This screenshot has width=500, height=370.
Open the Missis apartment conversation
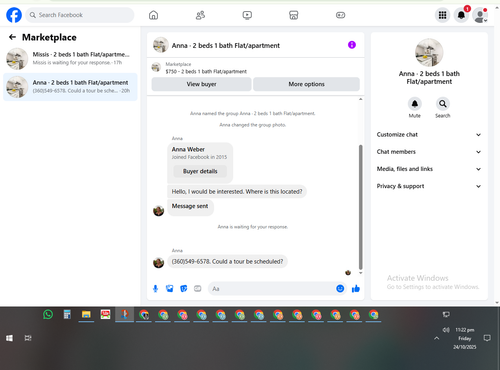(x=70, y=59)
